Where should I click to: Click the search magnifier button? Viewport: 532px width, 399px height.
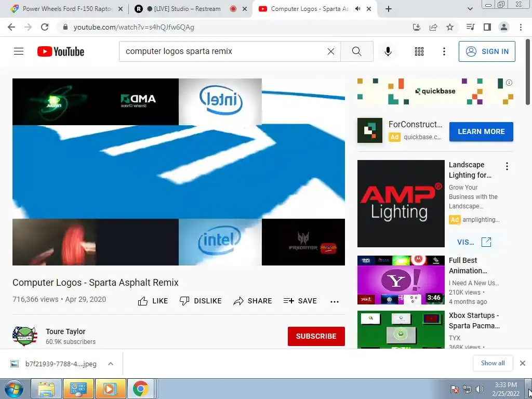pyautogui.click(x=356, y=51)
